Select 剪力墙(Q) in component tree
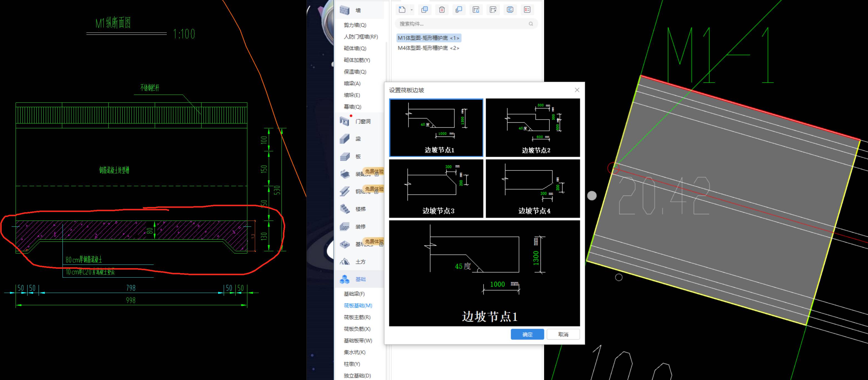The height and width of the screenshot is (380, 868). tap(355, 25)
